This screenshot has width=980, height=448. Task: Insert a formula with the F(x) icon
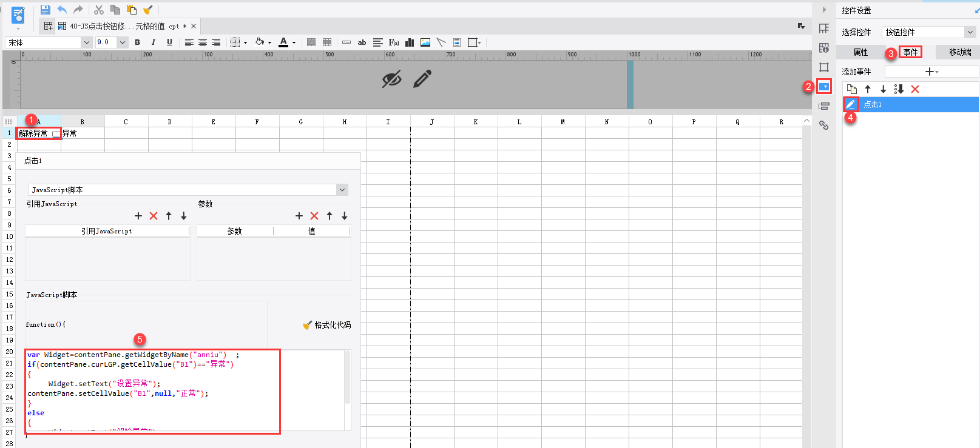point(394,42)
